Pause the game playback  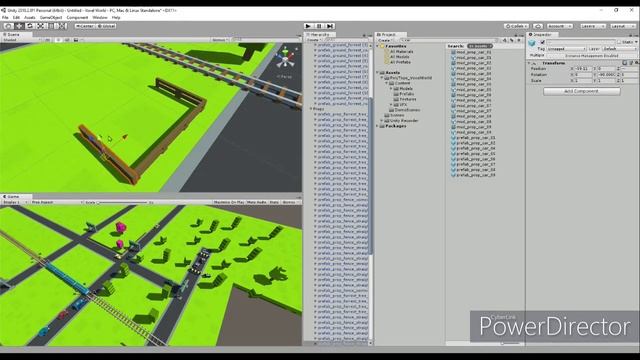(x=319, y=26)
